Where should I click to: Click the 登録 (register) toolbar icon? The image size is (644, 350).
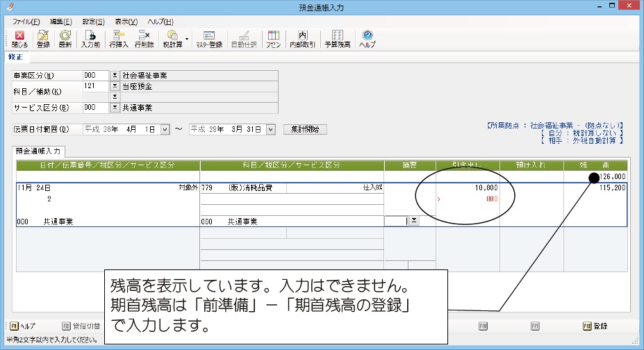click(43, 39)
